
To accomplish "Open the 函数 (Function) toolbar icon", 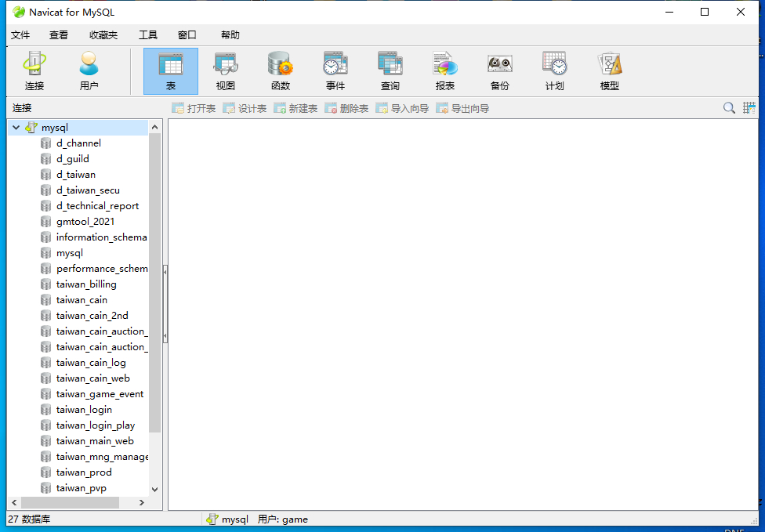I will (x=281, y=71).
